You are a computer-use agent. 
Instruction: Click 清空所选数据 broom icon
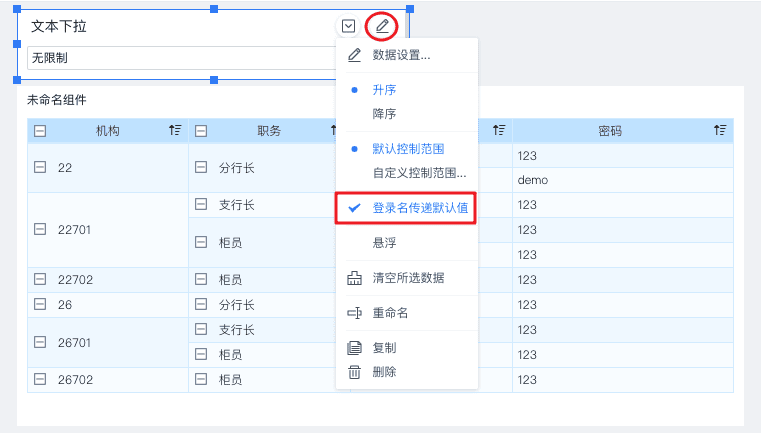pos(354,278)
